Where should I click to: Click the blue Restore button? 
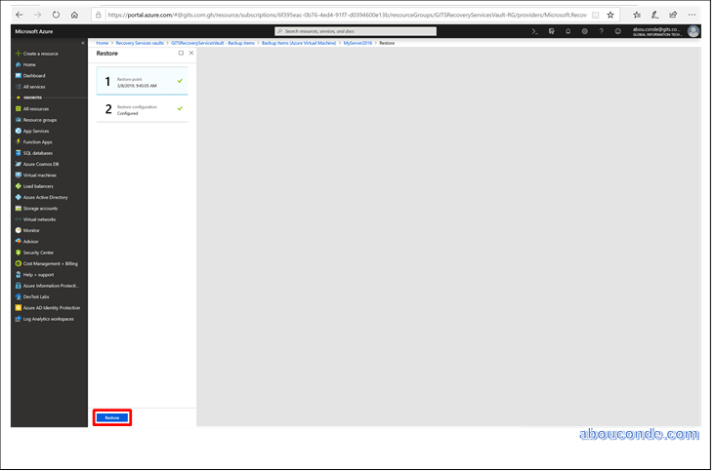point(112,417)
